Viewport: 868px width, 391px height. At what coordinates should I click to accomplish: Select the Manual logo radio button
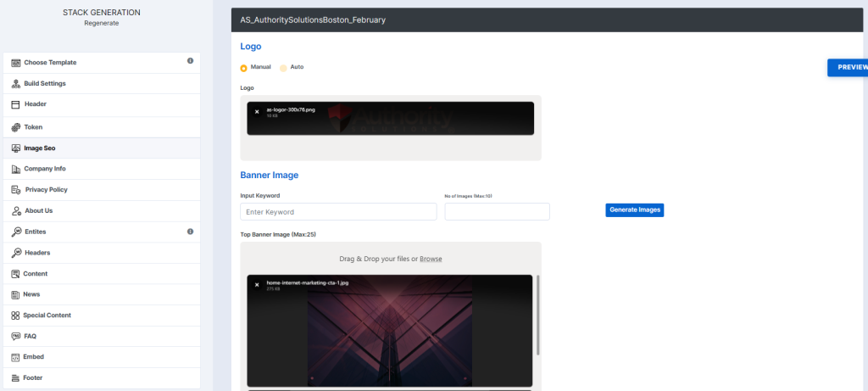tap(243, 68)
